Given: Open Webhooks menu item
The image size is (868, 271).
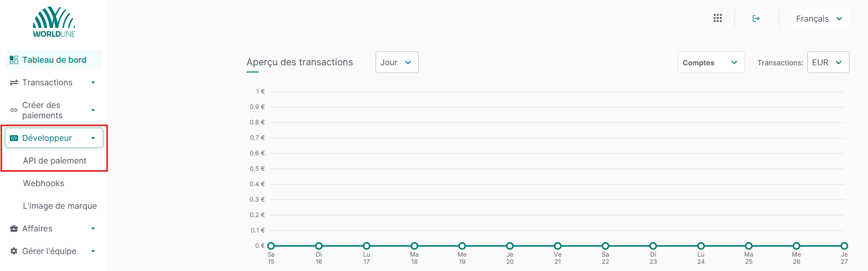Looking at the screenshot, I should (44, 184).
